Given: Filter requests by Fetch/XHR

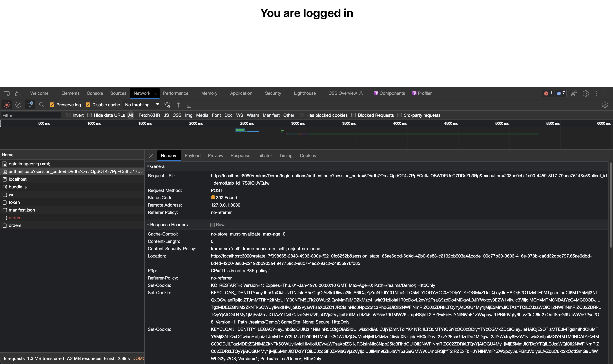Looking at the screenshot, I should [149, 115].
